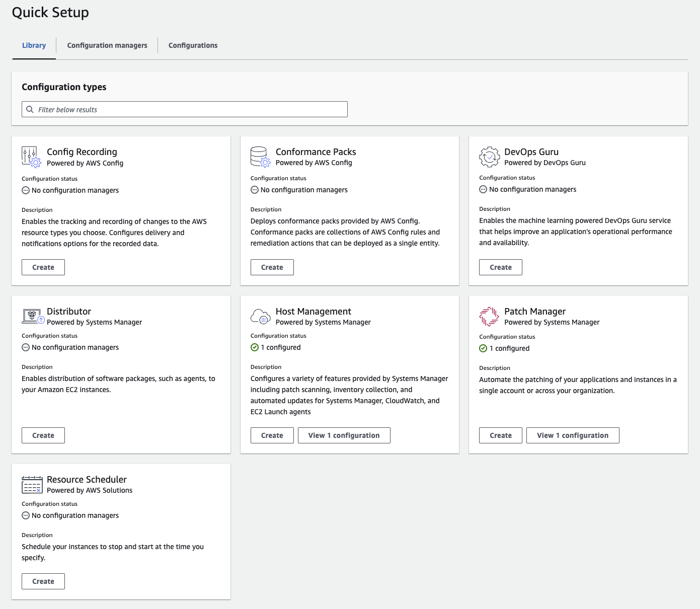Create a Conformance Packs configuration
The width and height of the screenshot is (700, 609).
[272, 267]
